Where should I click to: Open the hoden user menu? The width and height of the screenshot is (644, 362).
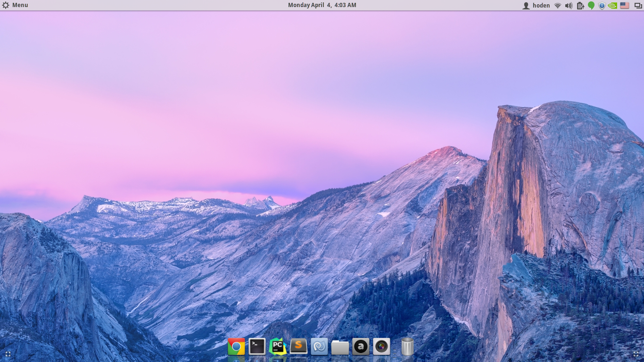pyautogui.click(x=536, y=6)
